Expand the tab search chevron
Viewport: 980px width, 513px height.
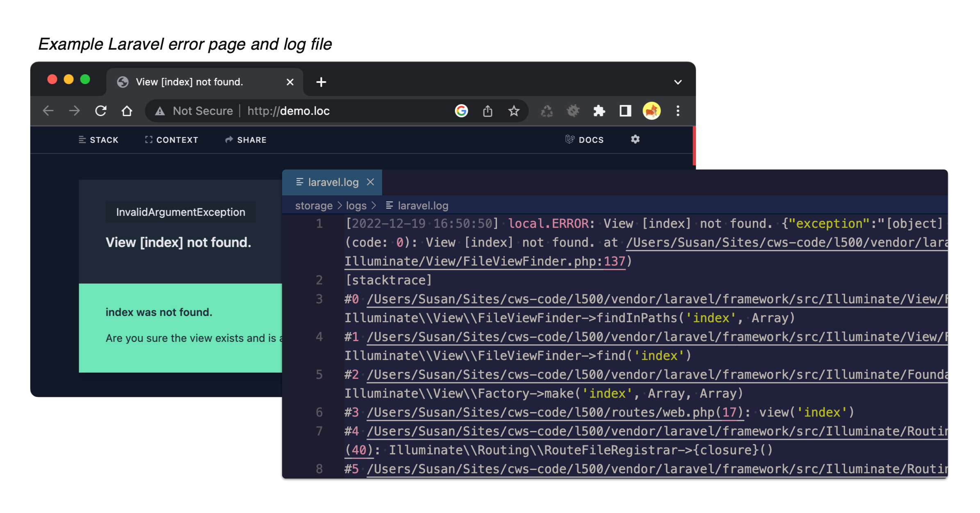[x=678, y=82]
